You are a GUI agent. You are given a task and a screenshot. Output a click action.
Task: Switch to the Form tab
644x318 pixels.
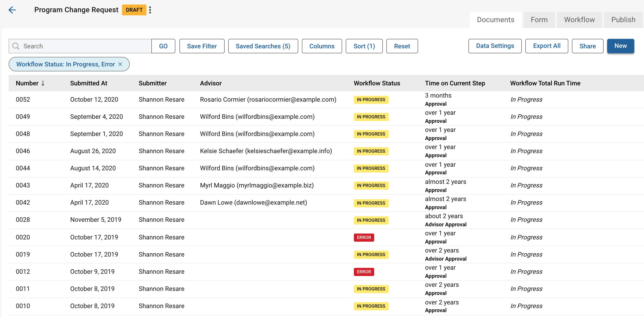coord(539,19)
